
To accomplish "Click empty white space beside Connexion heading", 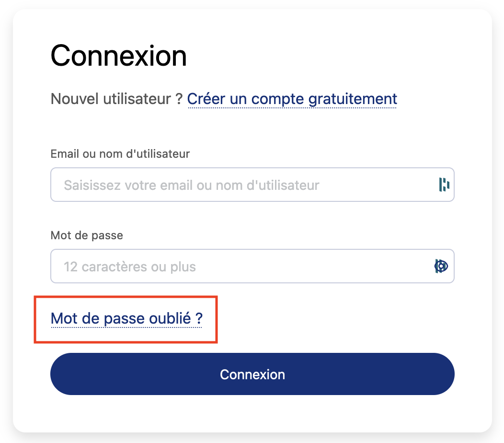I will [x=335, y=56].
